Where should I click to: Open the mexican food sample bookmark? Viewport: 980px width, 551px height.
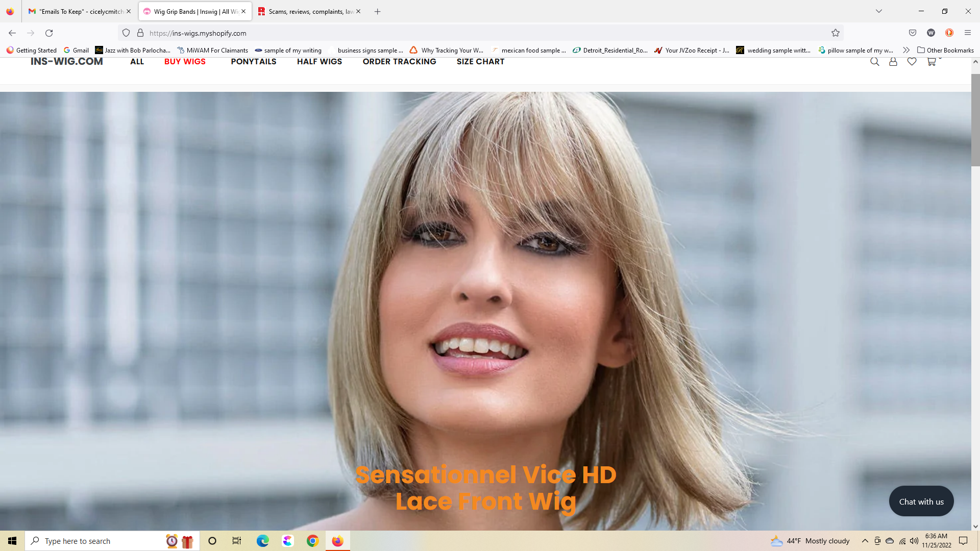tap(529, 50)
